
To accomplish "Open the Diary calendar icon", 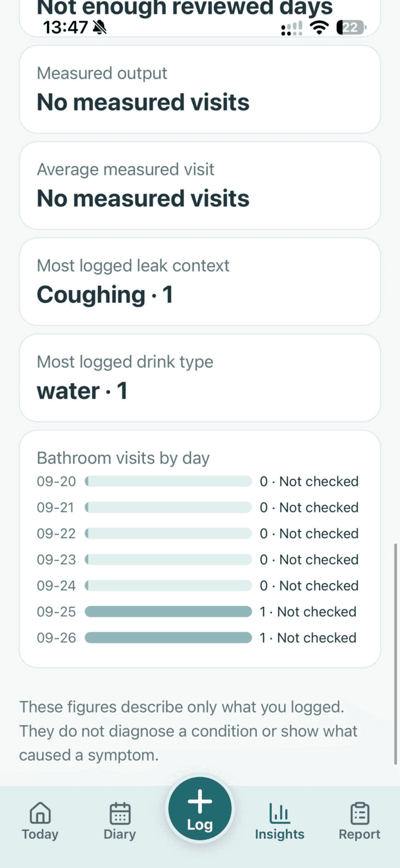I will pos(120,813).
